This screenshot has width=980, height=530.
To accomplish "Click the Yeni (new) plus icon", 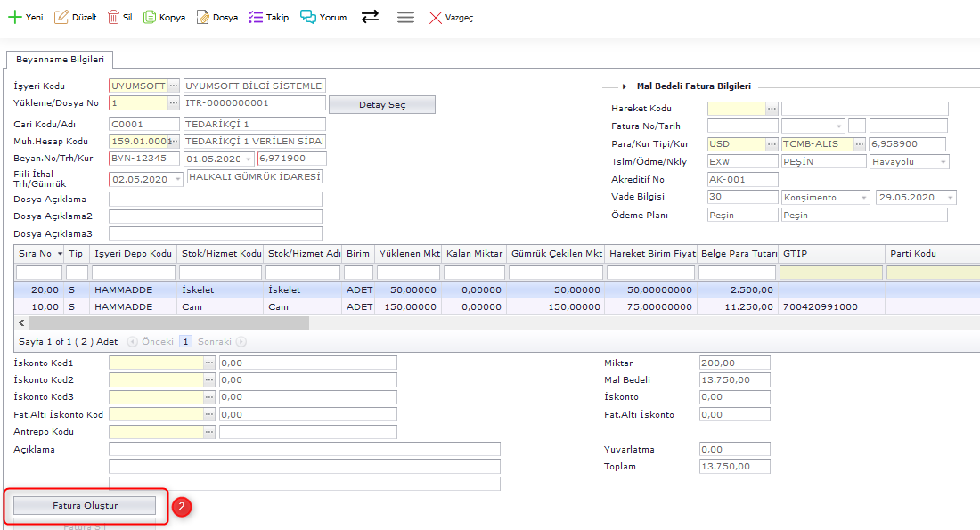I will tap(15, 17).
